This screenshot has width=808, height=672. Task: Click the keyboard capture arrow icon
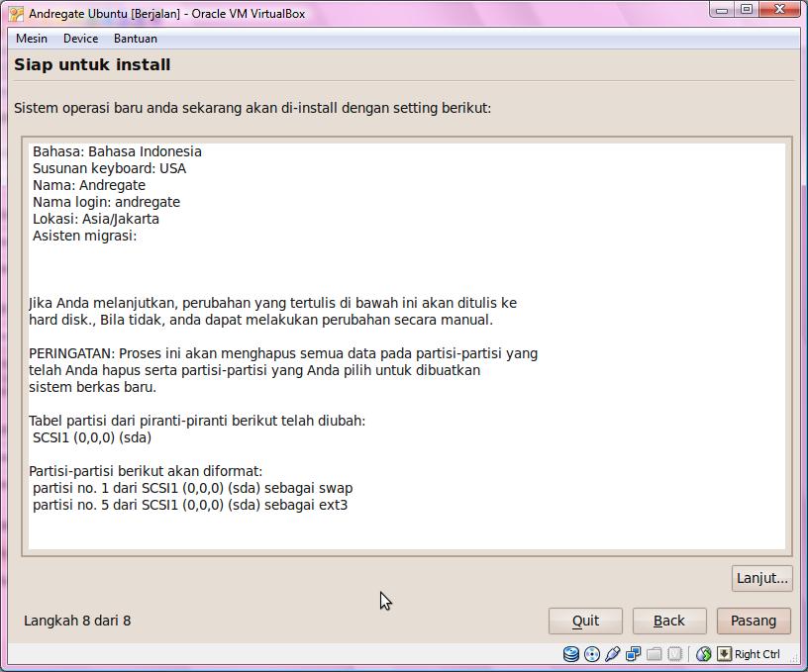point(724,654)
